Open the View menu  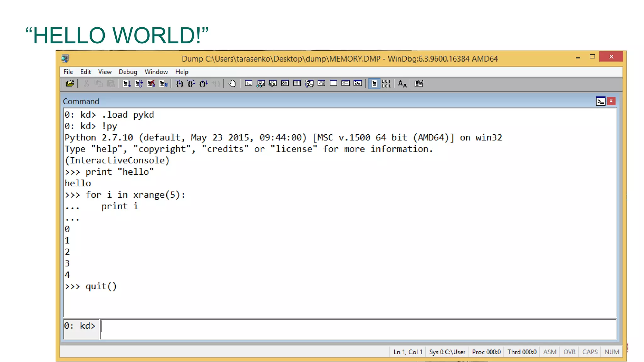pos(105,72)
